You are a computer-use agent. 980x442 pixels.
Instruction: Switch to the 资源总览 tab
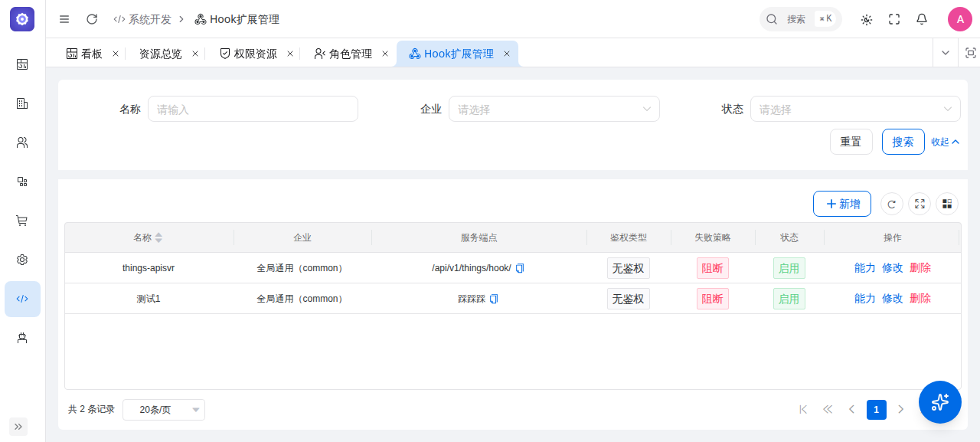coord(160,54)
